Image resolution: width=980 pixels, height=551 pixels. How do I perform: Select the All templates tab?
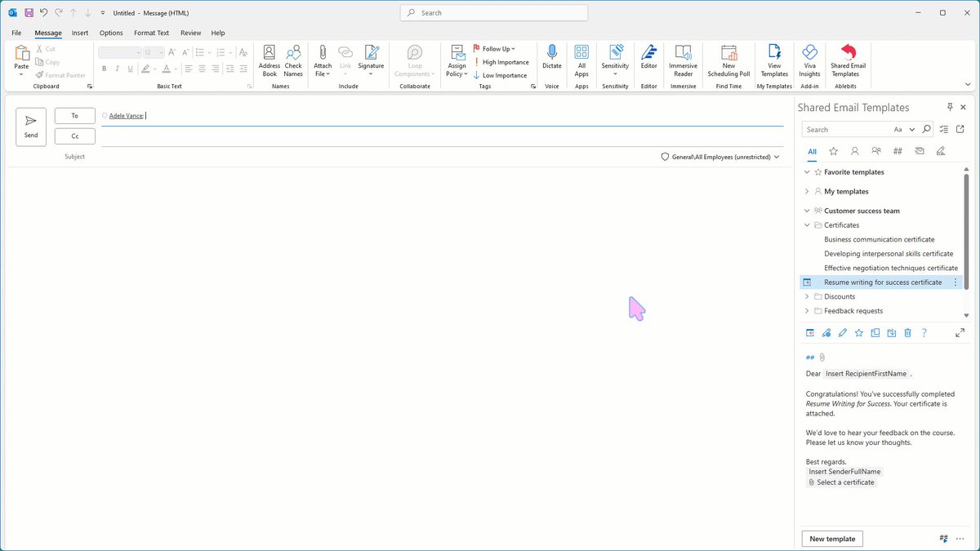[813, 151]
